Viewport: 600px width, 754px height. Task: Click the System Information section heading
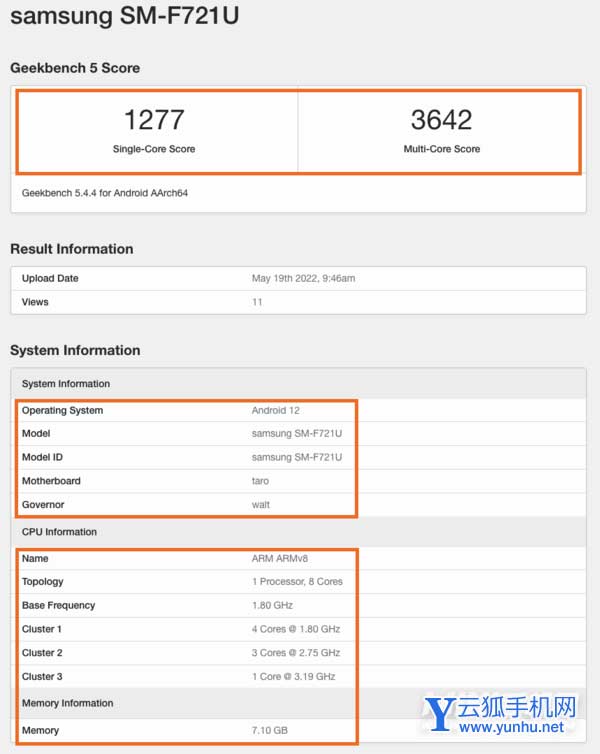tap(75, 351)
